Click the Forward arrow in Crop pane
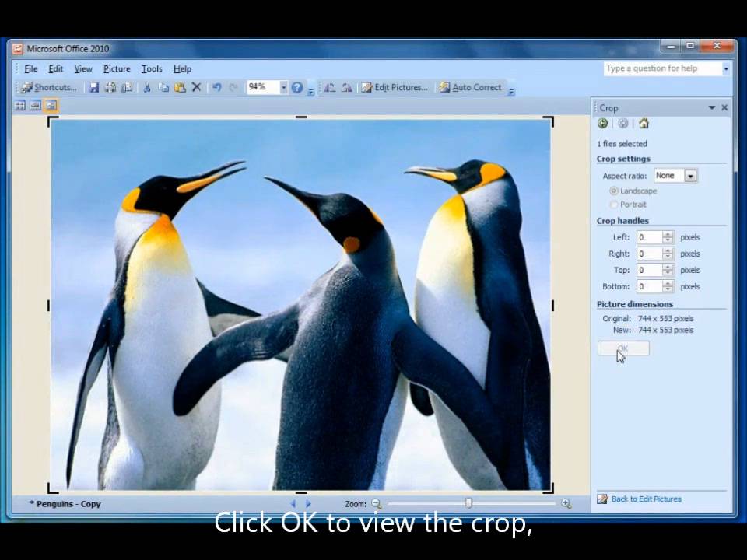 [x=623, y=124]
